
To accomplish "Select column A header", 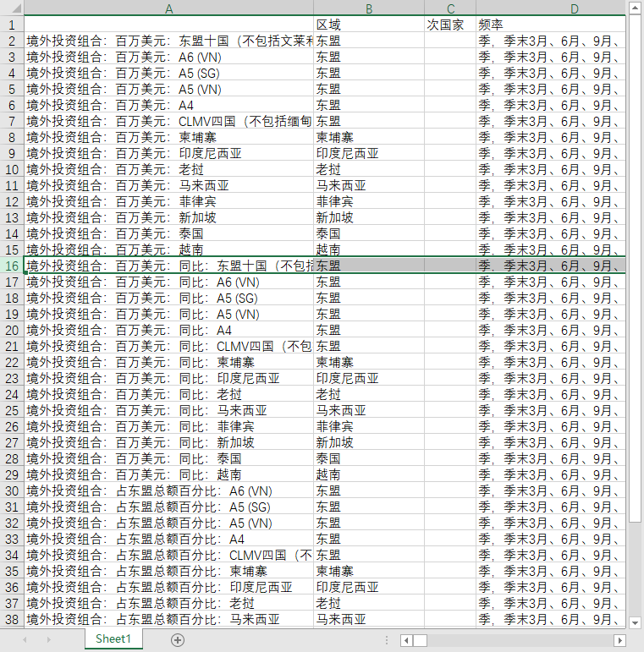I will (168, 8).
